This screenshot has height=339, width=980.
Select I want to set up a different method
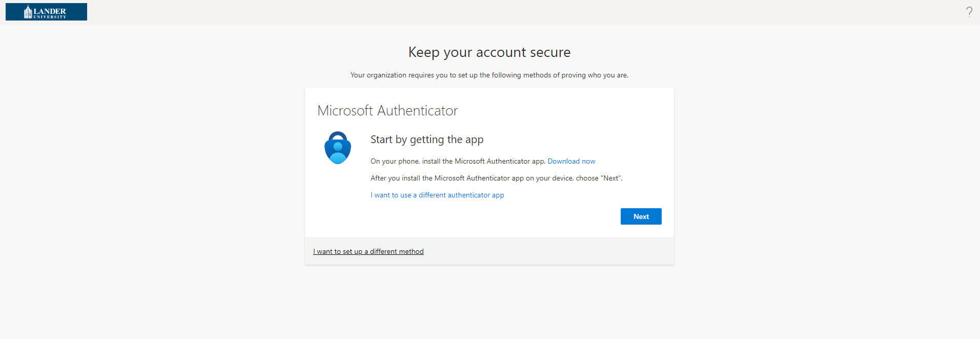(368, 251)
